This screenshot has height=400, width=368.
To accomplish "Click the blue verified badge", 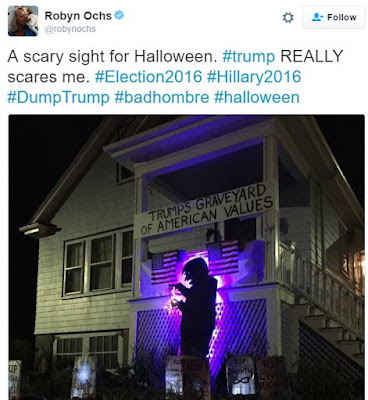I will pyautogui.click(x=119, y=15).
